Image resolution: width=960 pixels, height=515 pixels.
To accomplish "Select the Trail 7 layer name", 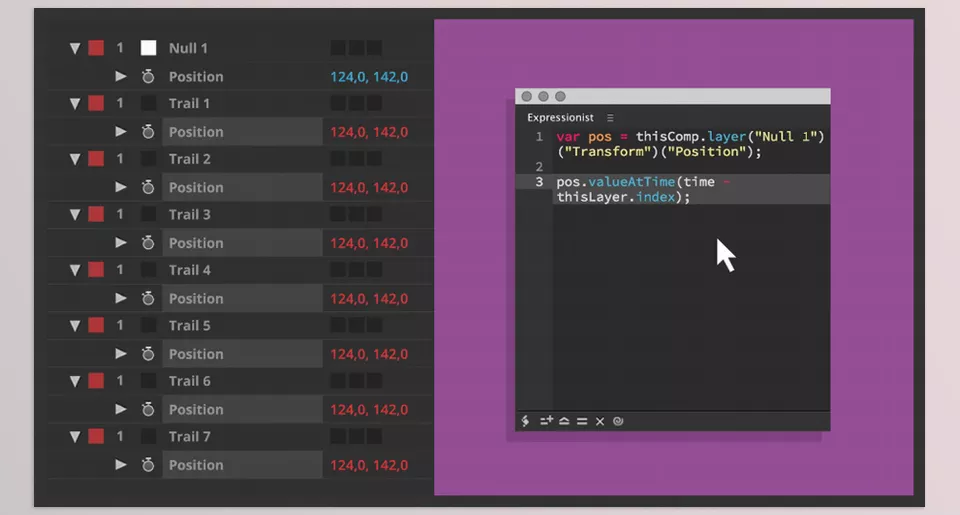I will (x=189, y=436).
